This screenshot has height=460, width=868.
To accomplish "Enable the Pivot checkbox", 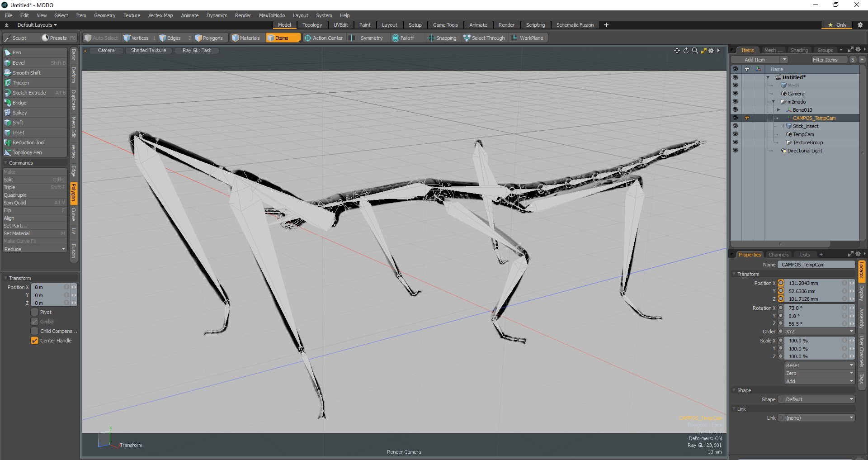I will (34, 312).
